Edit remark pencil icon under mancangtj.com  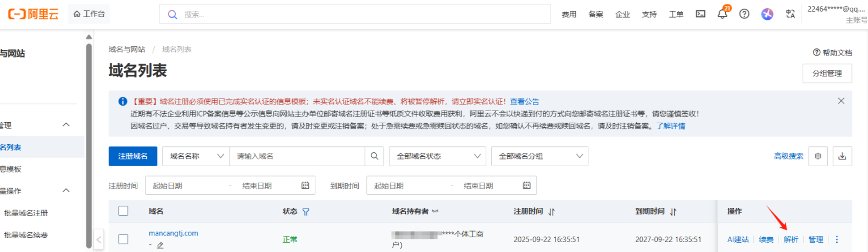160,245
